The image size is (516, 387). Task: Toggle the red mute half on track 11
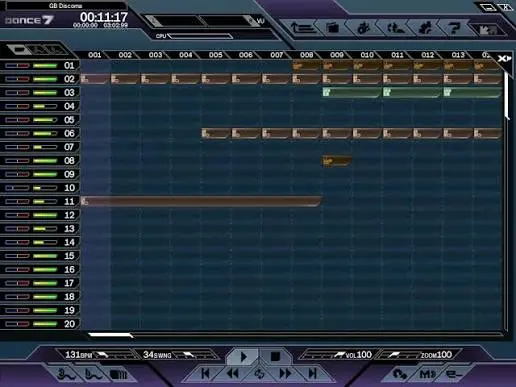click(23, 202)
